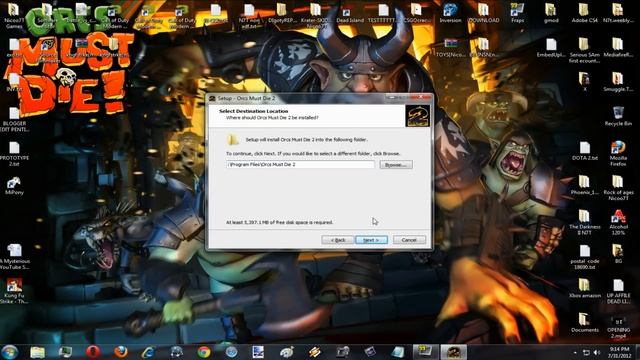Launch Google Chrome from the taskbar
Image resolution: width=640 pixels, height=360 pixels.
point(204,352)
